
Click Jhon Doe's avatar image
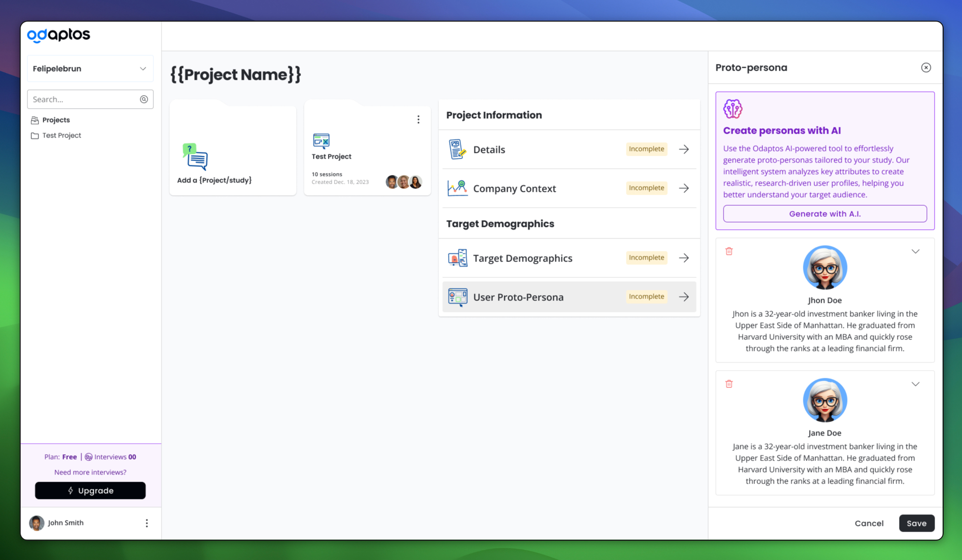[x=825, y=268]
